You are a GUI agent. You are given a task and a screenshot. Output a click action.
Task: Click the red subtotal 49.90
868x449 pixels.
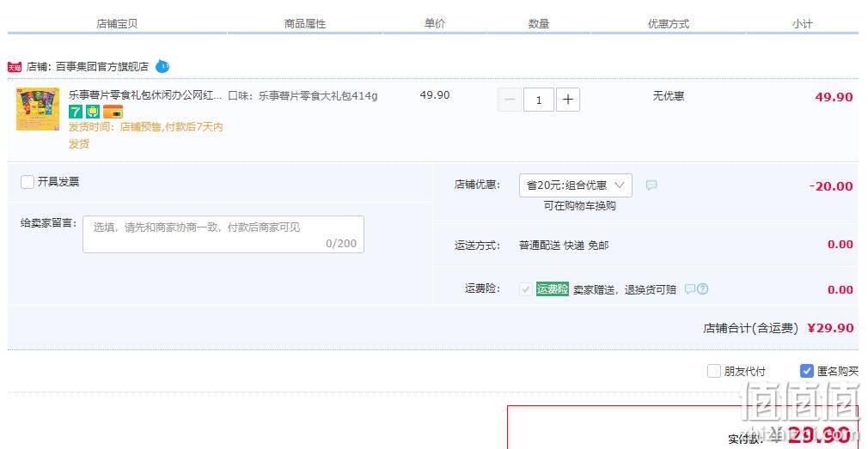pos(834,97)
